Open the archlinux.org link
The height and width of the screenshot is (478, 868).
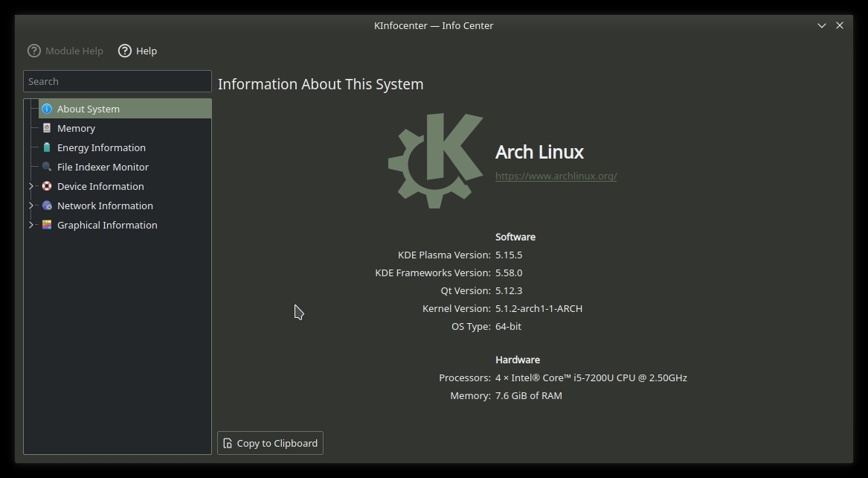click(556, 176)
